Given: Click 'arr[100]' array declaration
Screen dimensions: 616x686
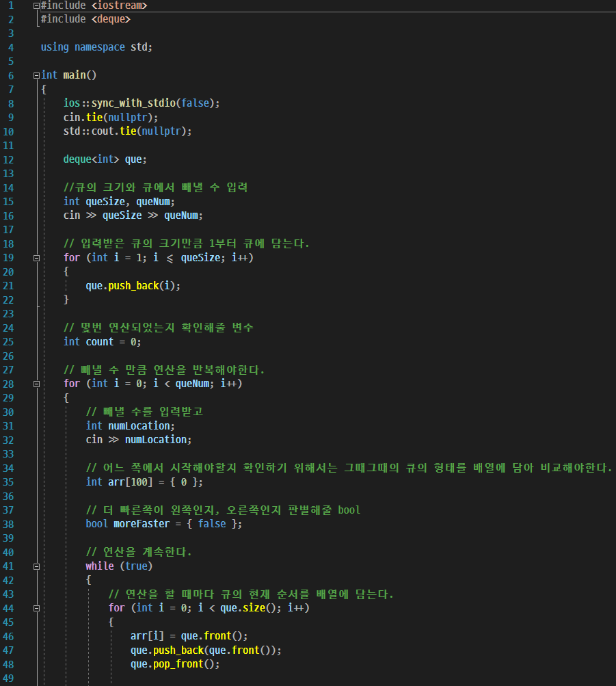Looking at the screenshot, I should [x=131, y=482].
